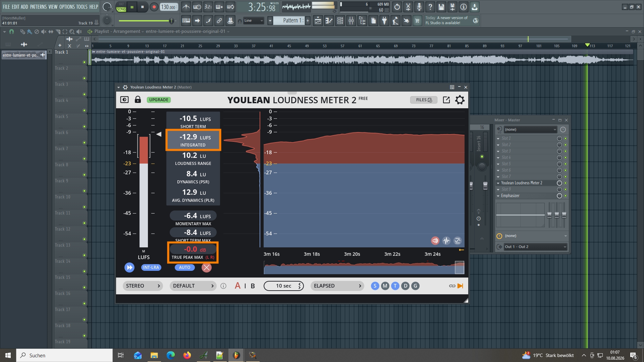Click the Youlean view mode icon
The image size is (644, 362).
pyautogui.click(x=124, y=100)
